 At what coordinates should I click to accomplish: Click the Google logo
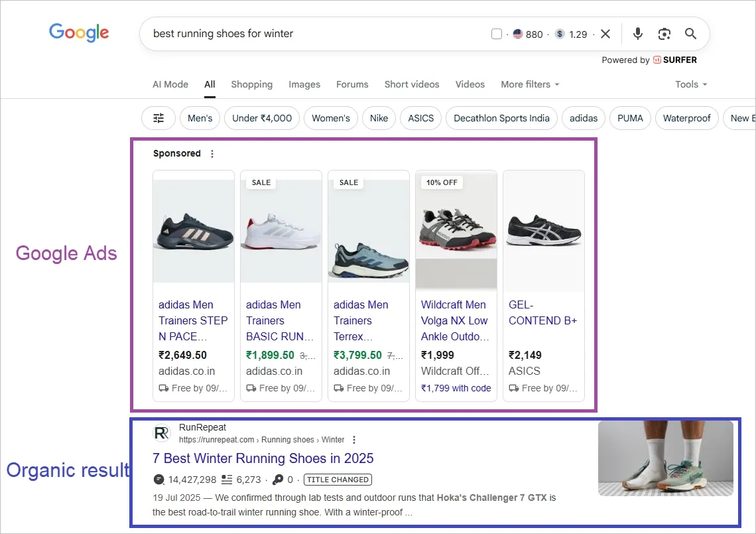(79, 33)
